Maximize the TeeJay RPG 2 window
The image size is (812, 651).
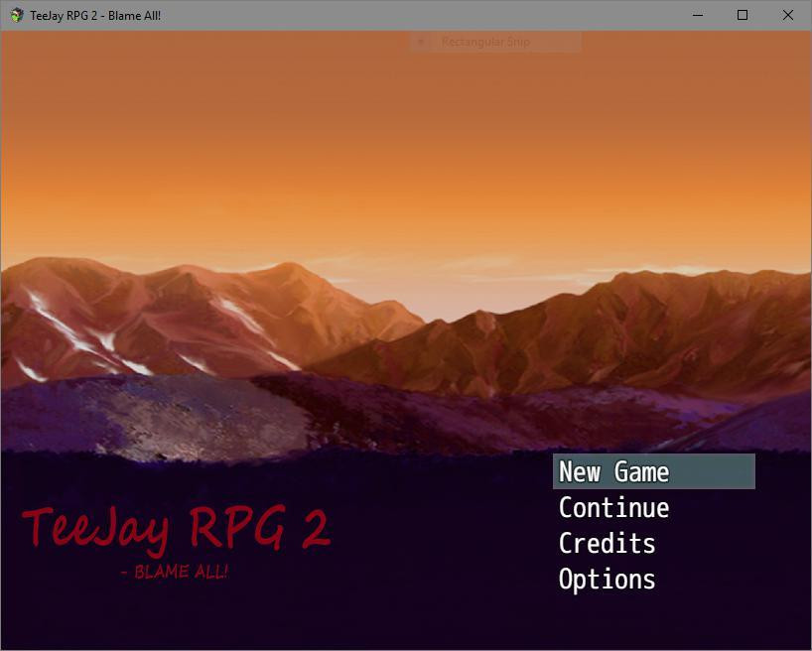tap(743, 15)
